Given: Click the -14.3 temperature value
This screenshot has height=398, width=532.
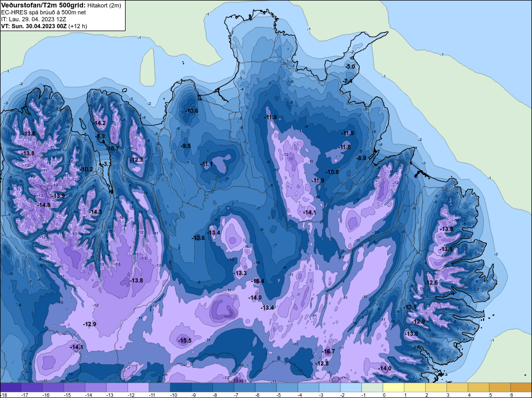Looking at the screenshot, I should [x=95, y=212].
